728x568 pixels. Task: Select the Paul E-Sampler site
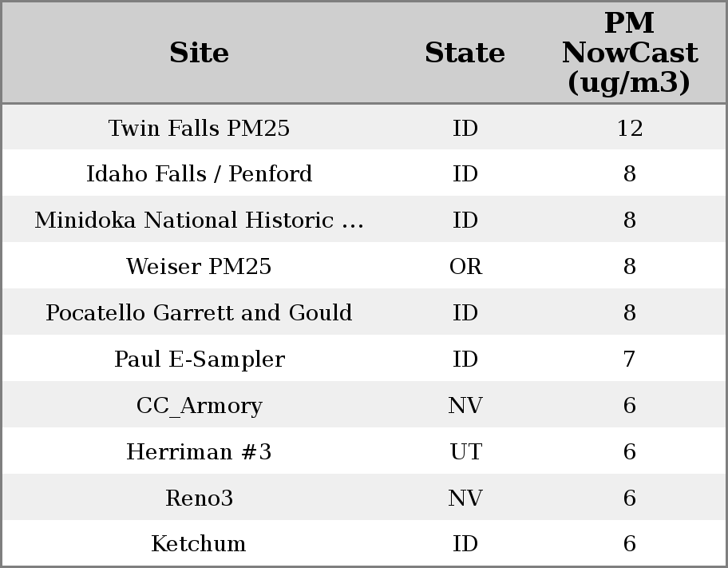coord(199,359)
